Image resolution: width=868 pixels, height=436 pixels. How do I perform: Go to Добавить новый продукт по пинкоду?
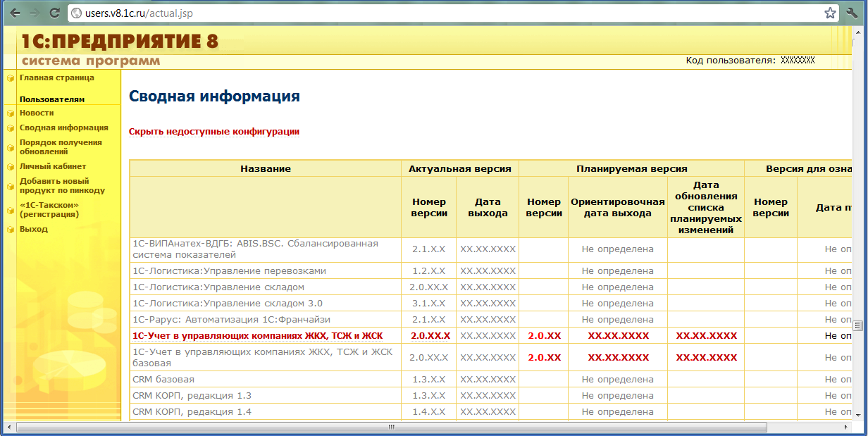click(62, 186)
